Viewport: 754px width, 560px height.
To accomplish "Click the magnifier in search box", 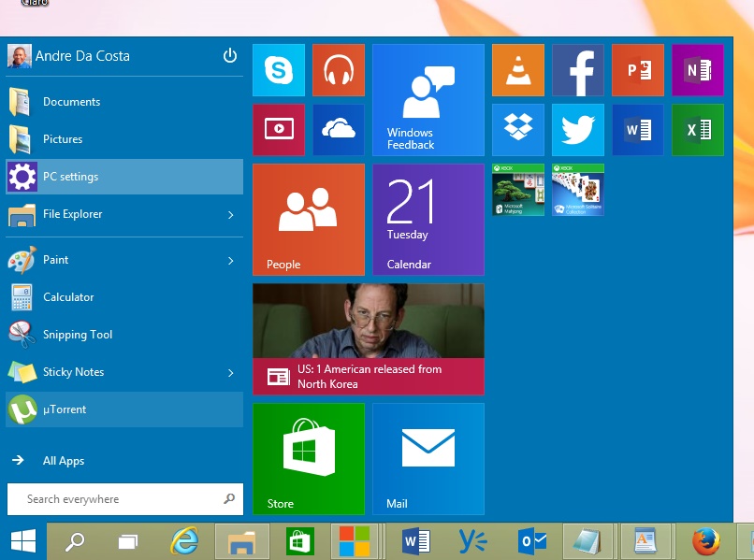I will point(229,499).
